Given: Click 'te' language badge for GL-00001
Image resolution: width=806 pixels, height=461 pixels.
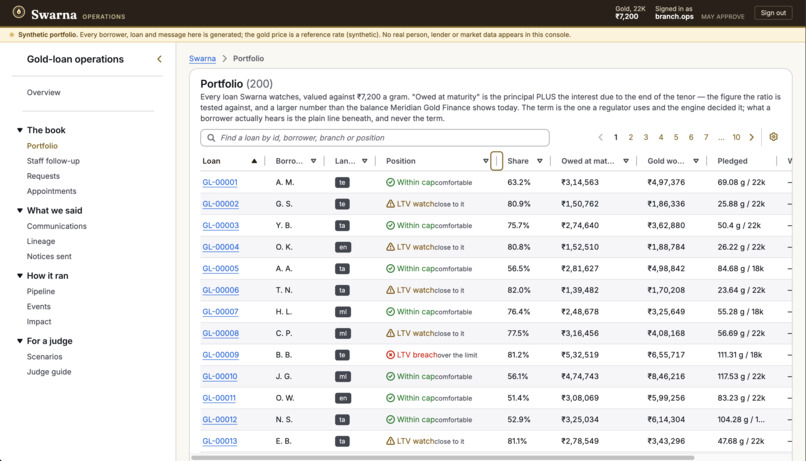Looking at the screenshot, I should tap(342, 182).
